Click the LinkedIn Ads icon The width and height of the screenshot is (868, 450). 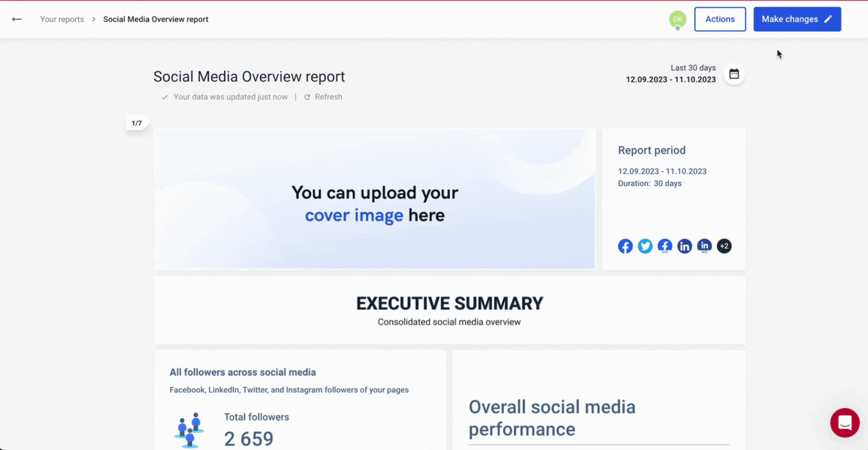click(x=704, y=246)
